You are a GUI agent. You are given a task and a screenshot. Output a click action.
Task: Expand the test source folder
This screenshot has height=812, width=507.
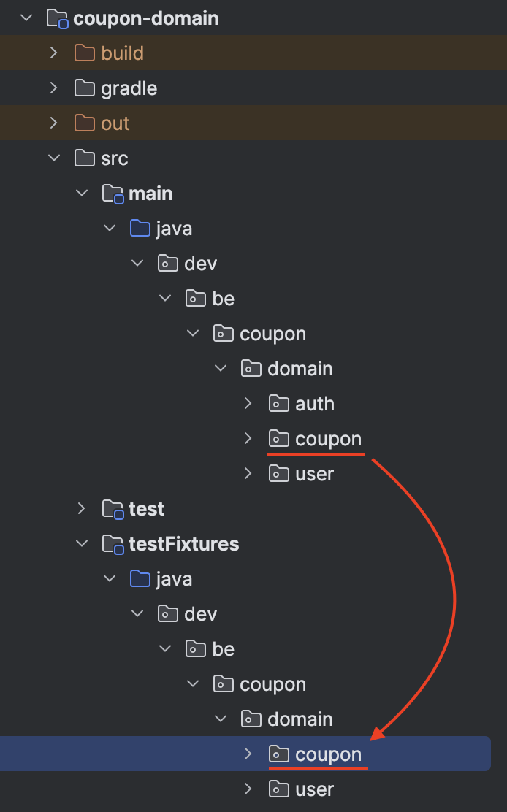tap(81, 508)
